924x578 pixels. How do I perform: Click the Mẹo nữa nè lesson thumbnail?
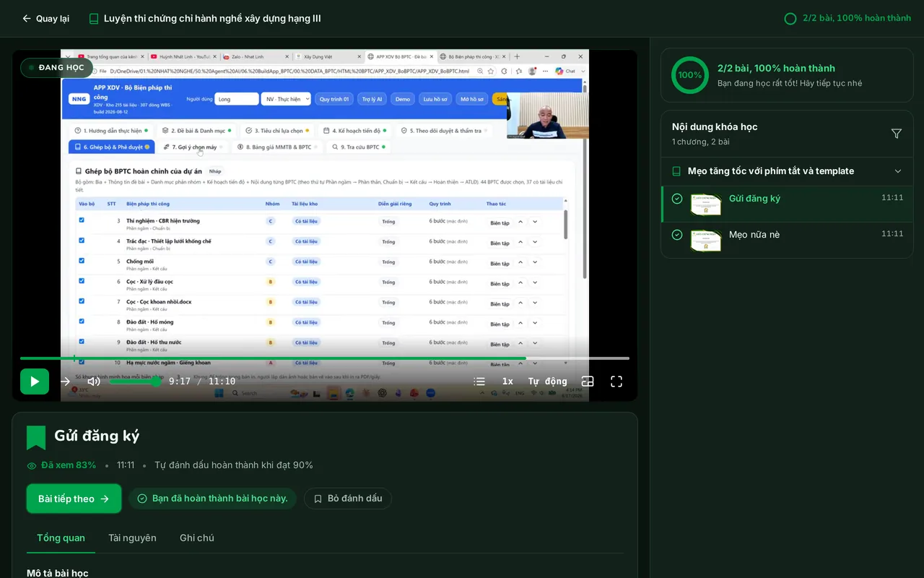706,241
